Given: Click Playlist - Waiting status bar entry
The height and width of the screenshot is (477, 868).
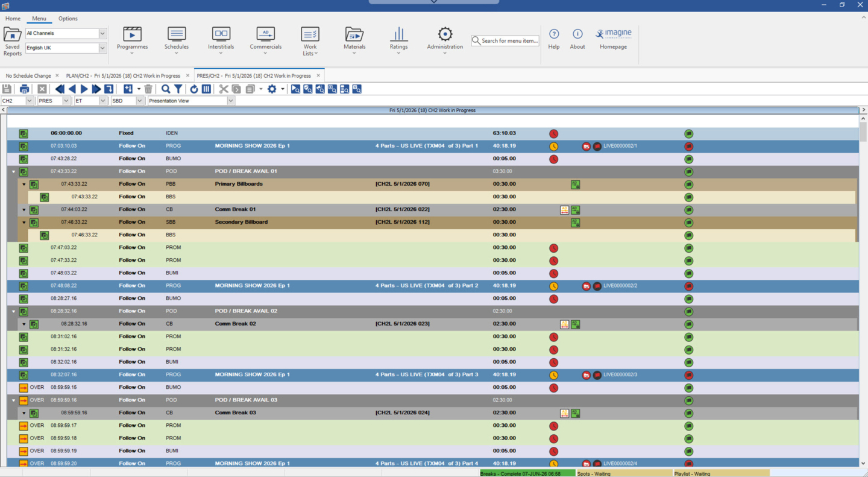Looking at the screenshot, I should (x=721, y=473).
